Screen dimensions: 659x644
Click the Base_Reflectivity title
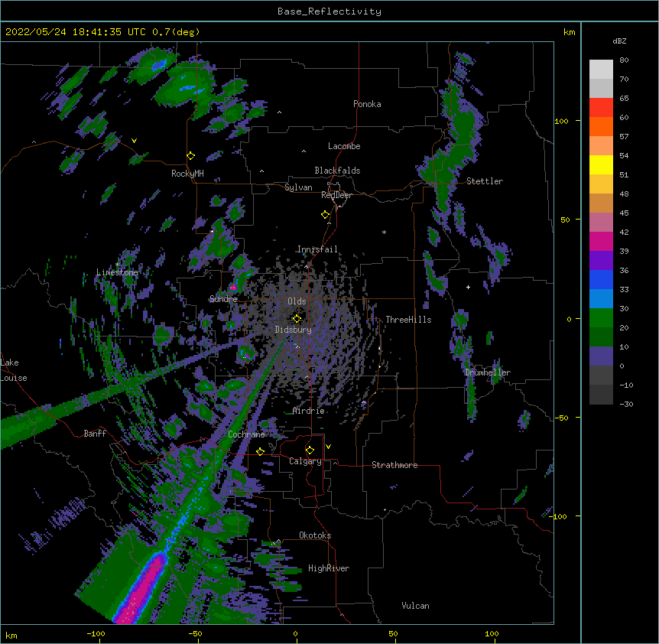tap(329, 11)
